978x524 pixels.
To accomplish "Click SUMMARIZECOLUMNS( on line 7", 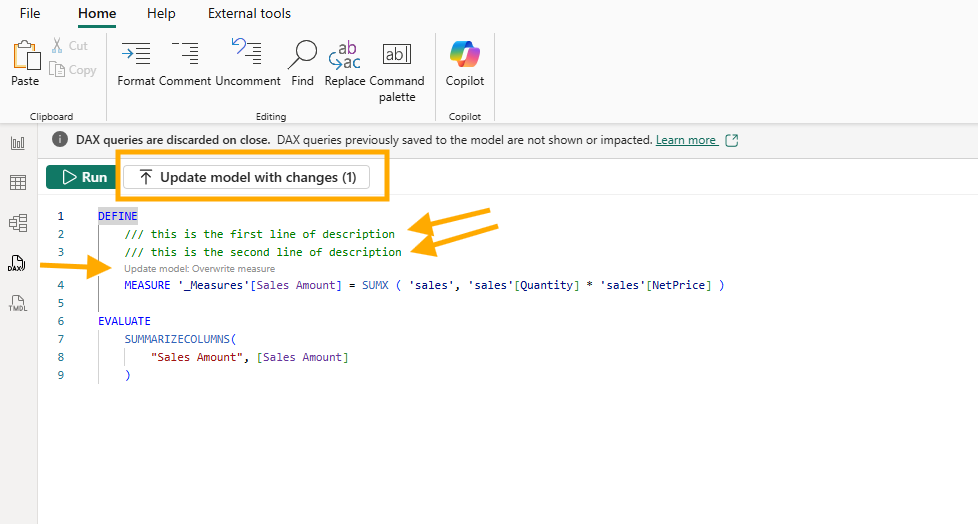I will (x=180, y=339).
